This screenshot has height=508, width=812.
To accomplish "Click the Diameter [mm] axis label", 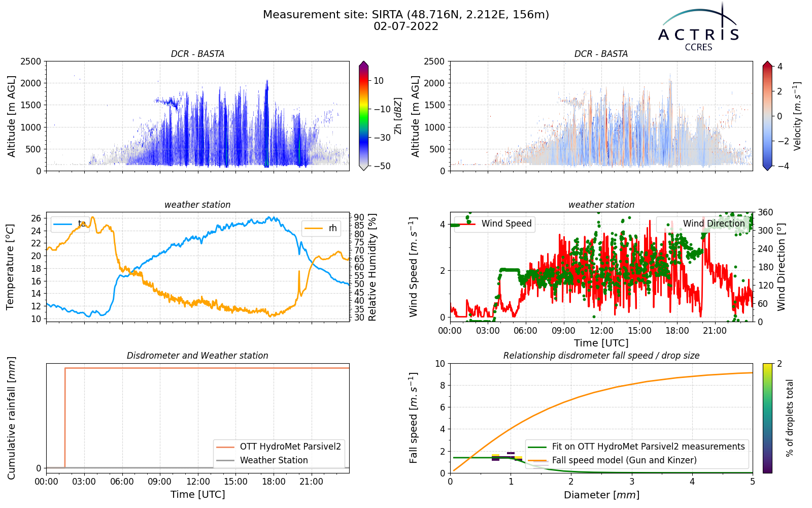I will (x=601, y=495).
